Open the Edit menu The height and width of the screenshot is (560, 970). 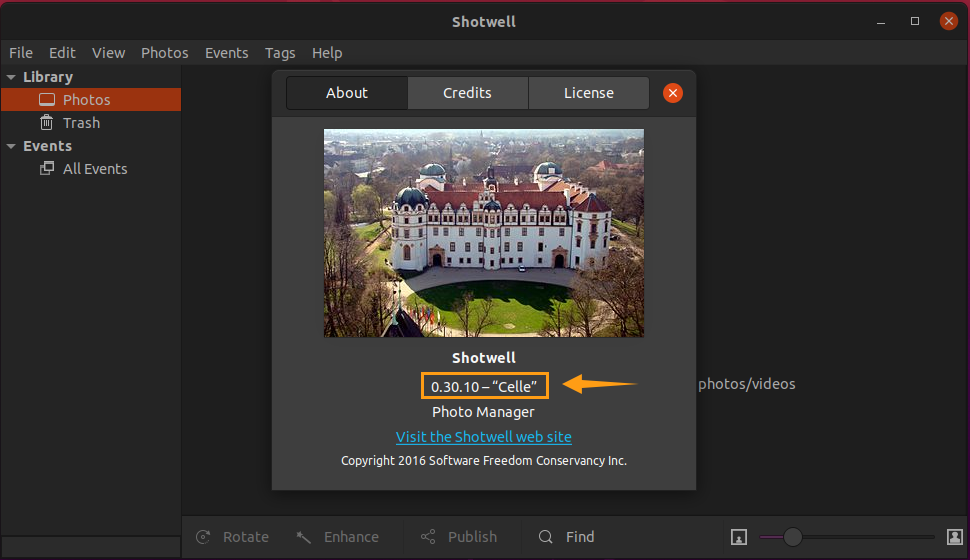pyautogui.click(x=62, y=53)
